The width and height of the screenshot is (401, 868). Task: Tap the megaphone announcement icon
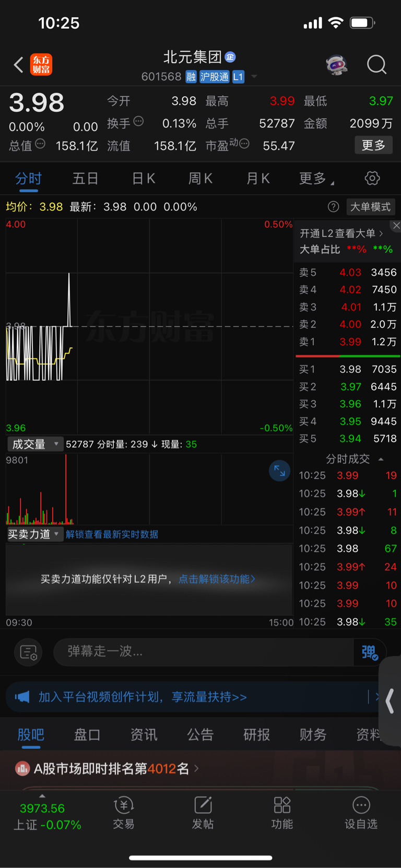click(22, 697)
